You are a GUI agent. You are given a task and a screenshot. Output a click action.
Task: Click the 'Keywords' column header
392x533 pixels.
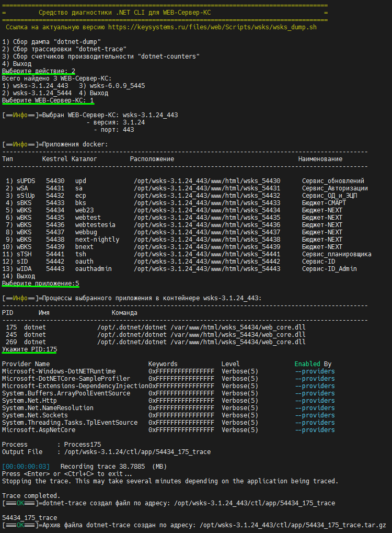tap(163, 364)
